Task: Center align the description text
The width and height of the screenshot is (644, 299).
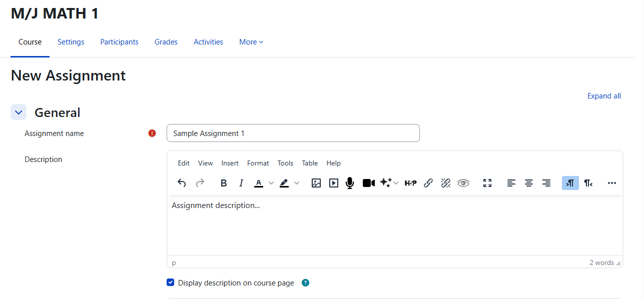Action: click(529, 183)
